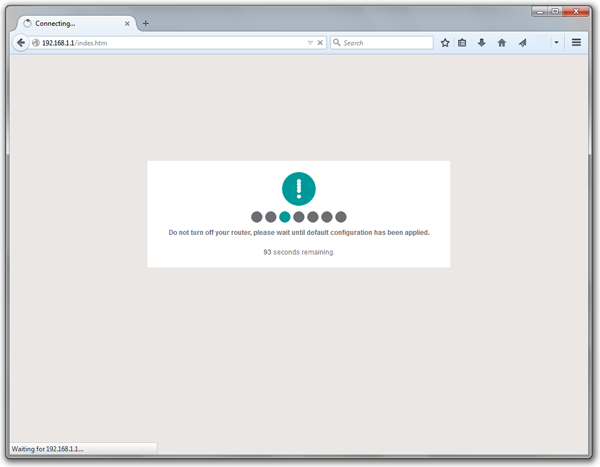Click the 'Do not turn off your router' message
The height and width of the screenshot is (467, 600).
tap(299, 232)
